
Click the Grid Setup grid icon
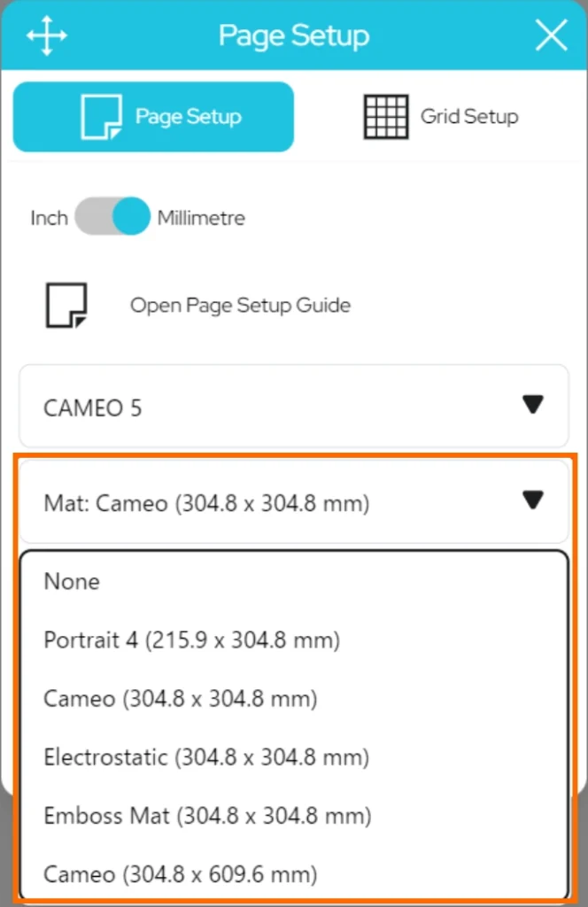coord(386,117)
